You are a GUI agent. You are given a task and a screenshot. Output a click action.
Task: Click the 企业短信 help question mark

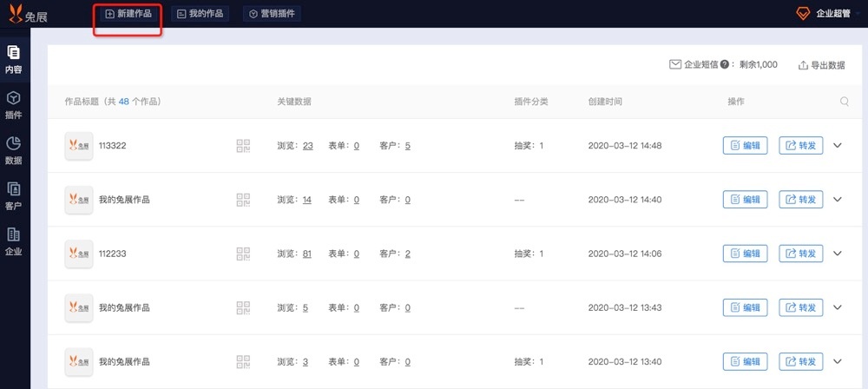724,65
